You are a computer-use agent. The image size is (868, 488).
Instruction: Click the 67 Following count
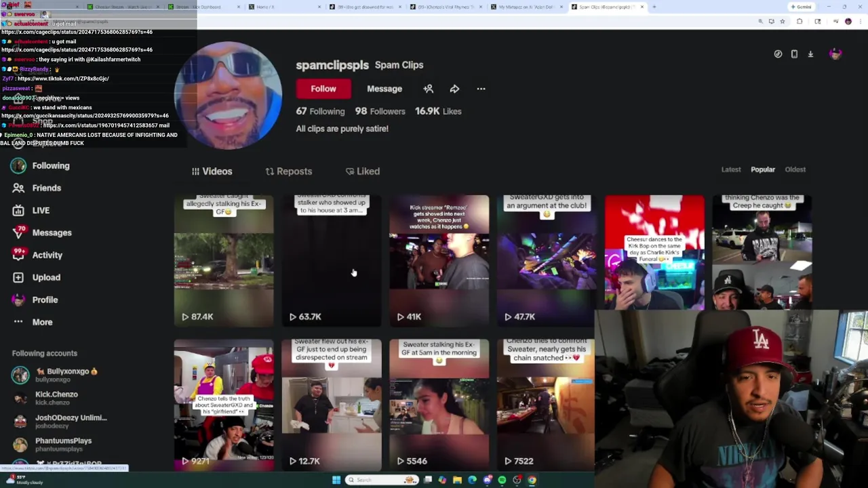pos(320,111)
